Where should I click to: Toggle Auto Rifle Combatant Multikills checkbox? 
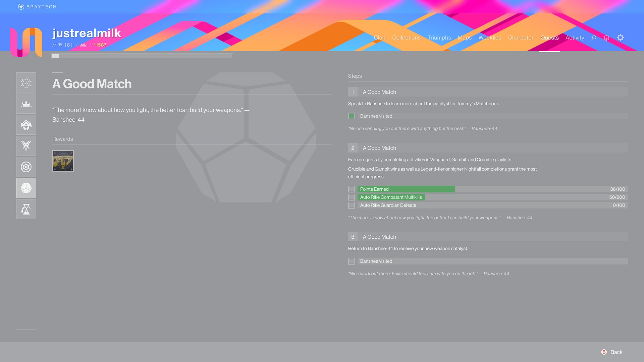pyautogui.click(x=352, y=197)
